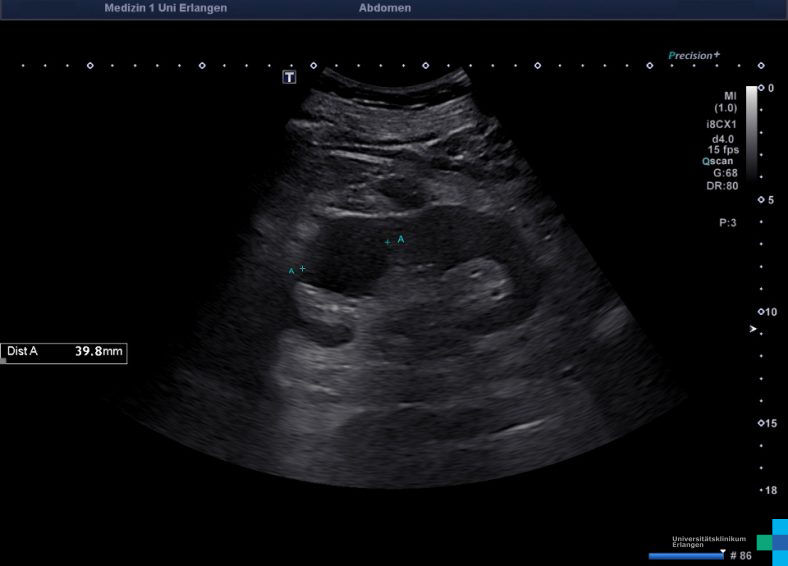The width and height of the screenshot is (788, 566).
Task: Click the Abdomen preset title
Action: (384, 8)
